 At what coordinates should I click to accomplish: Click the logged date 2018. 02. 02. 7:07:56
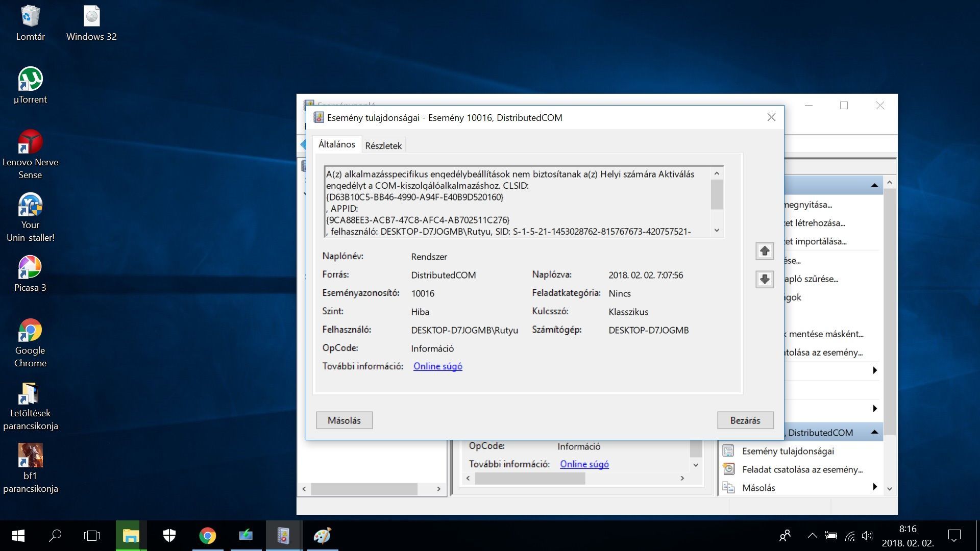(x=646, y=275)
